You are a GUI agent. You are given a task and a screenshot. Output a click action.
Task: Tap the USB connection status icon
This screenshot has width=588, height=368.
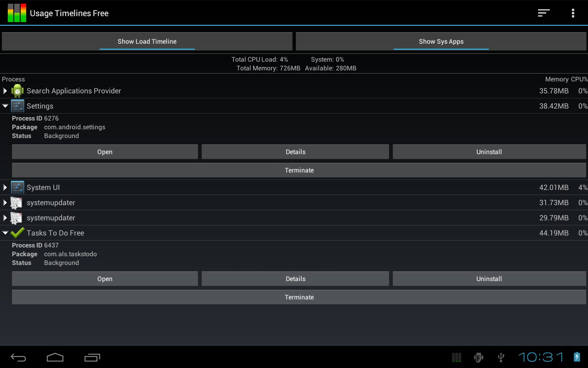pos(501,357)
